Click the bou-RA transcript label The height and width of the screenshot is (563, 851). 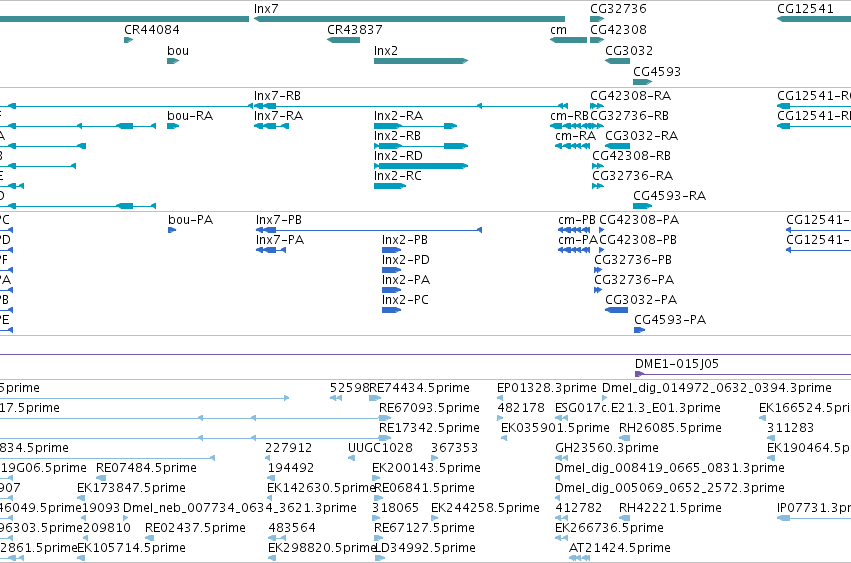click(x=190, y=116)
